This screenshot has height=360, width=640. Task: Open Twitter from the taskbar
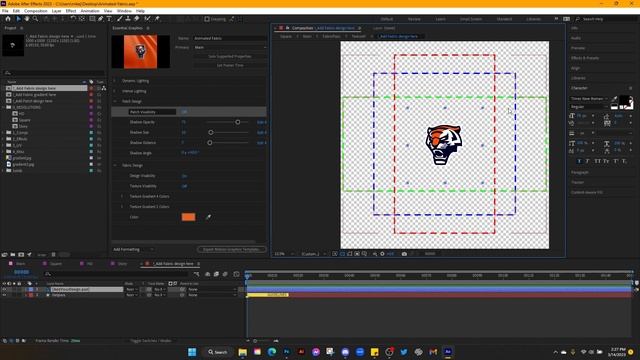click(404, 352)
